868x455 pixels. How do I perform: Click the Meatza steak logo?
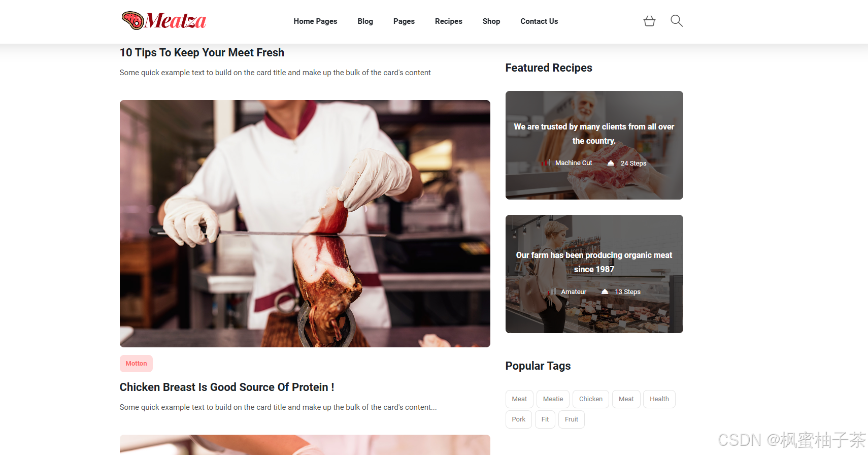tap(164, 21)
